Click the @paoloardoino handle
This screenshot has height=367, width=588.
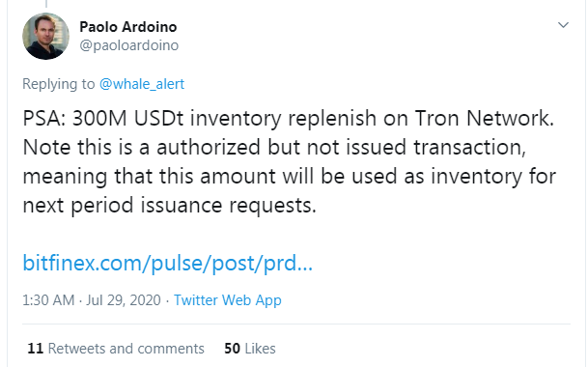[x=129, y=45]
